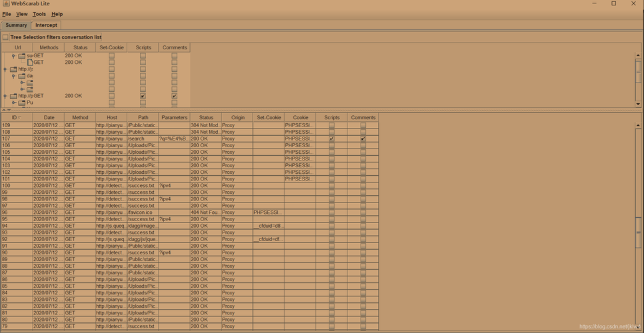Select the 'Pu' folder icon in tree
This screenshot has width=644, height=333.
pos(22,103)
